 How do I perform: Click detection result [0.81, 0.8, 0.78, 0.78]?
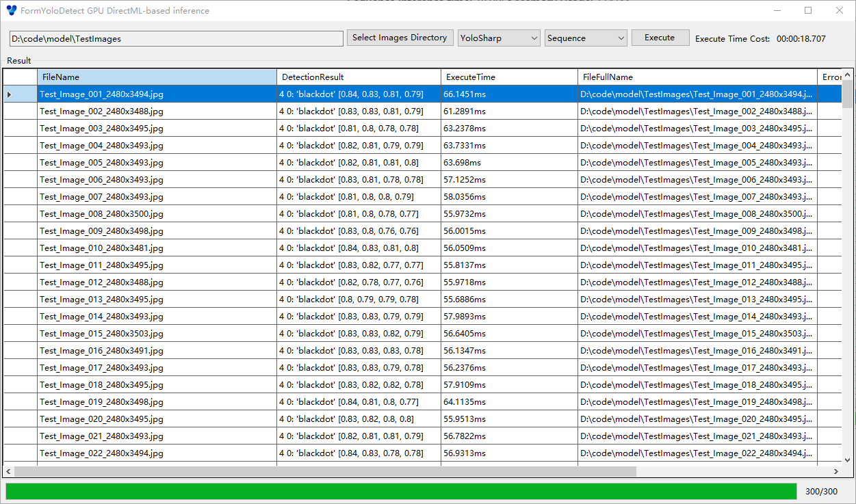[x=359, y=129]
